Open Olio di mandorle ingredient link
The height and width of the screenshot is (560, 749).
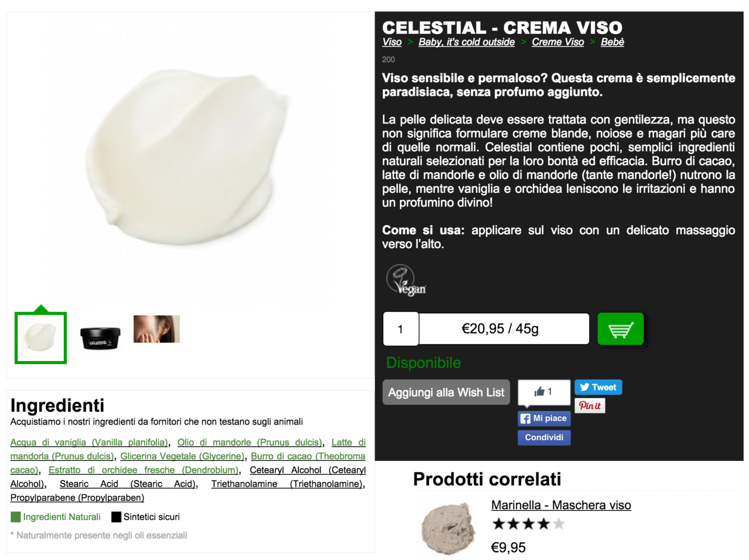[x=249, y=442]
